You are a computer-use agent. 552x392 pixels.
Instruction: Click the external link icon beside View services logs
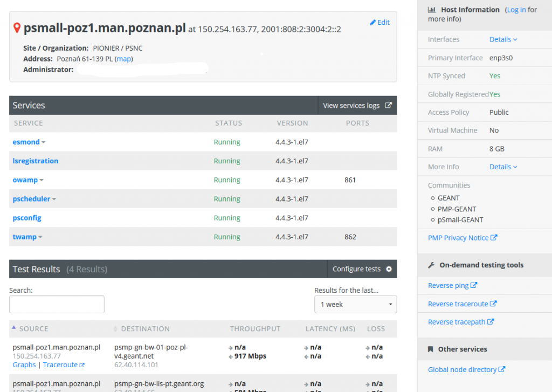point(388,105)
